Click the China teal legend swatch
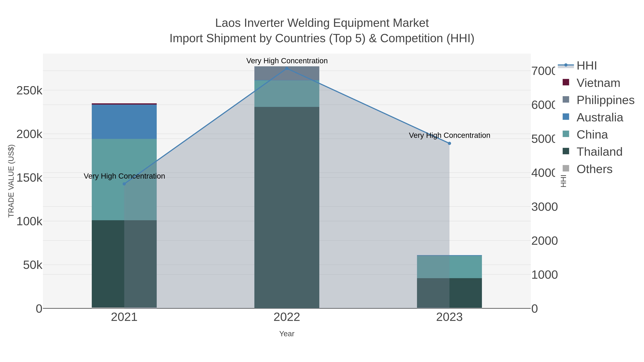 pos(566,134)
